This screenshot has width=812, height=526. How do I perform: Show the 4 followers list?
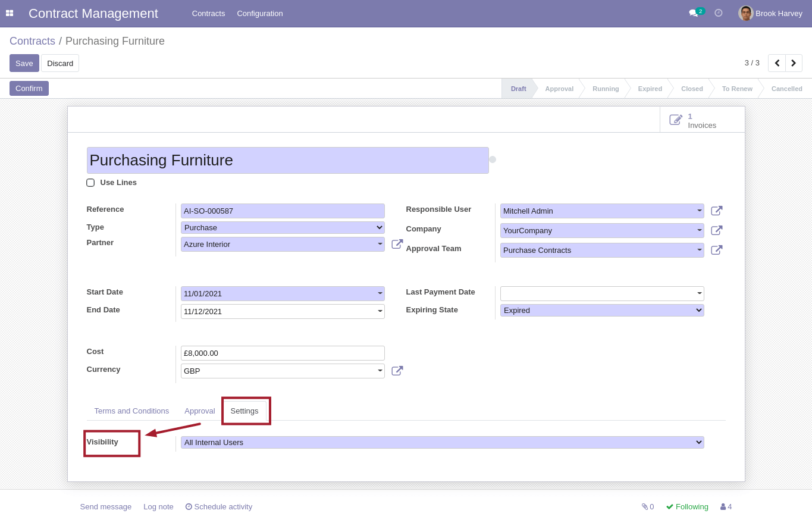725,506
